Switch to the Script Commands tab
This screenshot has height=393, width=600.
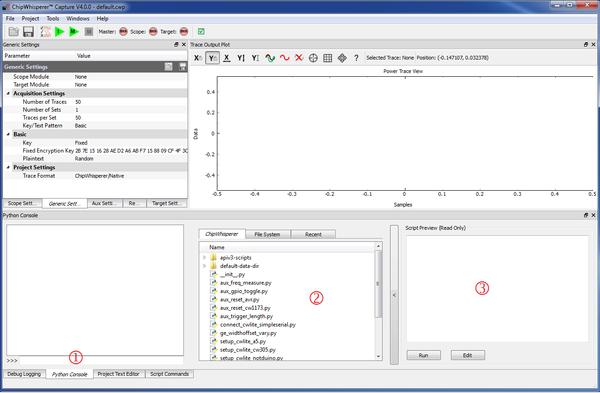170,374
